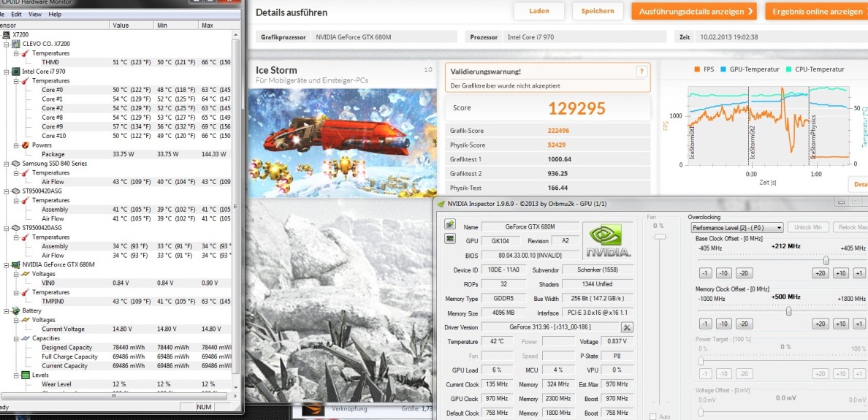Collapse the Levels node under Battery
Screen dimensions: 868x420
click(x=16, y=375)
